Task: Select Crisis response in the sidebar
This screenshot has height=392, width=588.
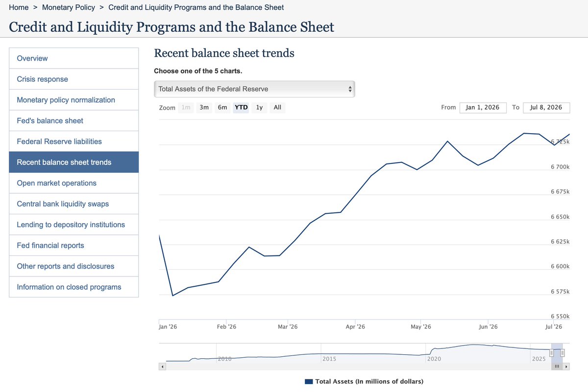Action: click(x=74, y=79)
